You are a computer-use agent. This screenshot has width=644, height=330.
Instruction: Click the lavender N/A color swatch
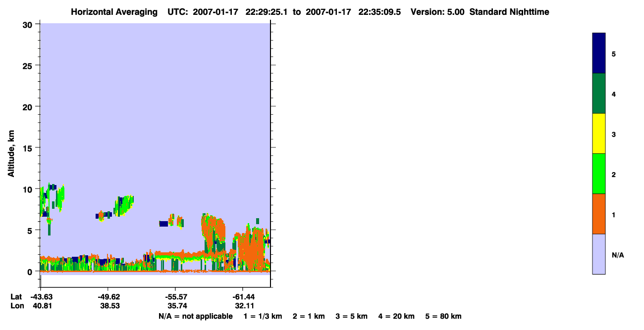click(x=599, y=254)
